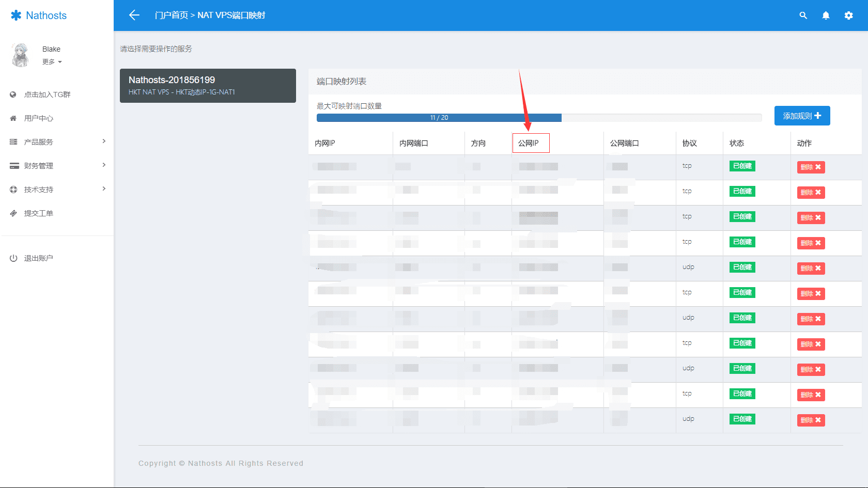Image resolution: width=868 pixels, height=488 pixels.
Task: Click the Blake user avatar
Action: pyautogui.click(x=21, y=55)
